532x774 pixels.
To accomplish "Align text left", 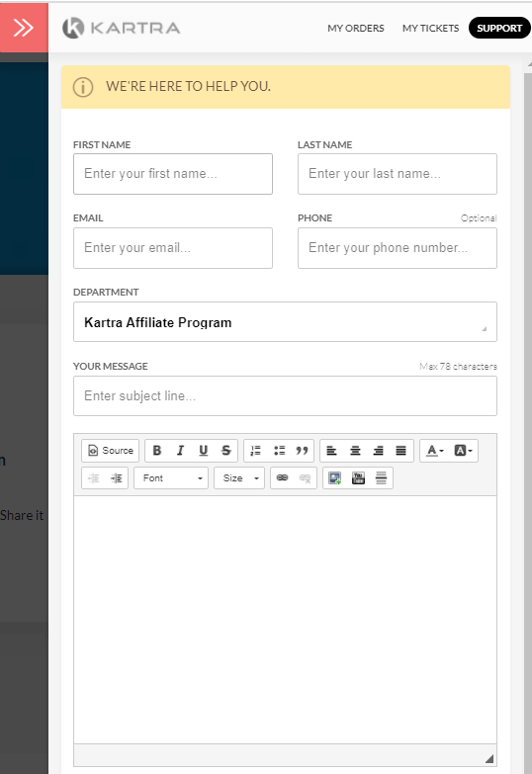I will (332, 450).
